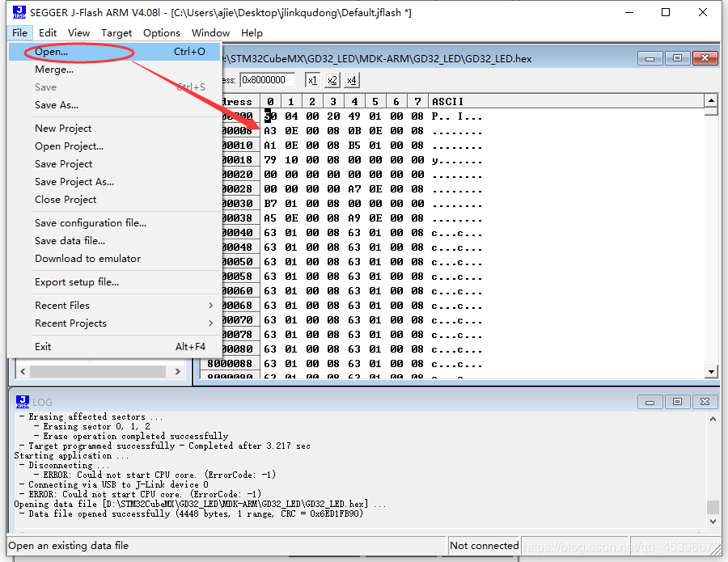Open the Window menu
The image size is (728, 562).
pyautogui.click(x=211, y=33)
